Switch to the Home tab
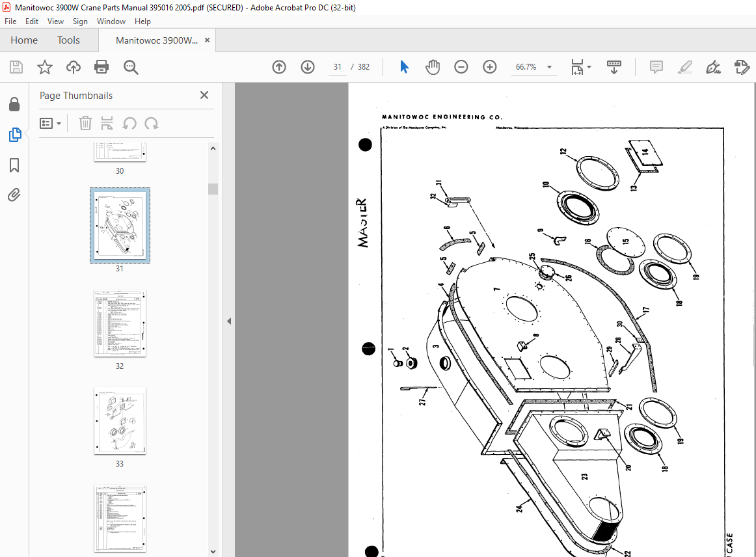This screenshot has height=557, width=756. pyautogui.click(x=24, y=40)
